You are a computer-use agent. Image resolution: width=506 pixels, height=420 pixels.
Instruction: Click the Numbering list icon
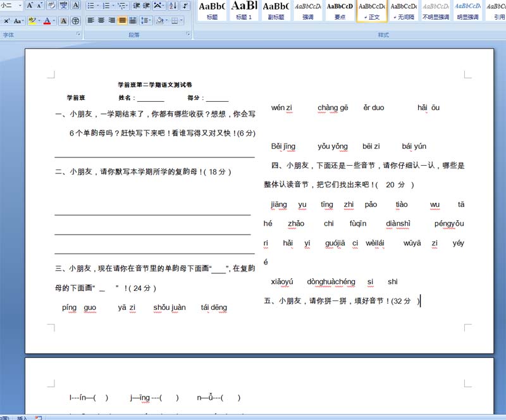pyautogui.click(x=106, y=6)
